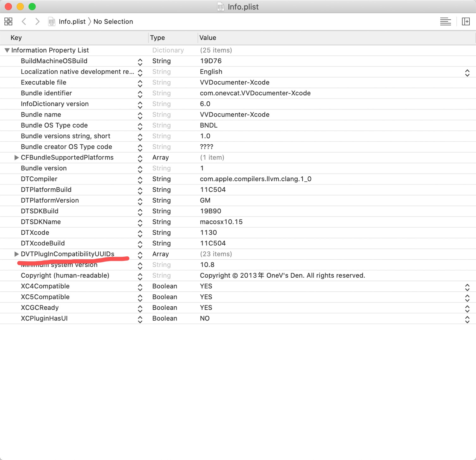Open key stepper for Bundle version
Viewport: 476px width, 460px height.
[x=140, y=169]
